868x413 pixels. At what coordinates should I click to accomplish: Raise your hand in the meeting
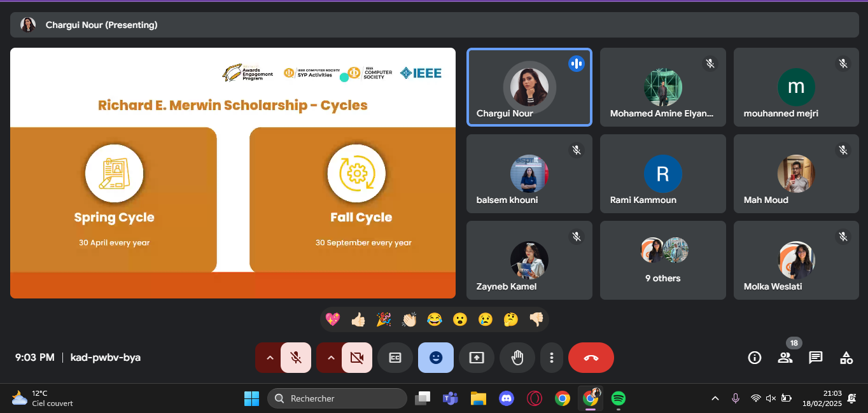click(517, 358)
